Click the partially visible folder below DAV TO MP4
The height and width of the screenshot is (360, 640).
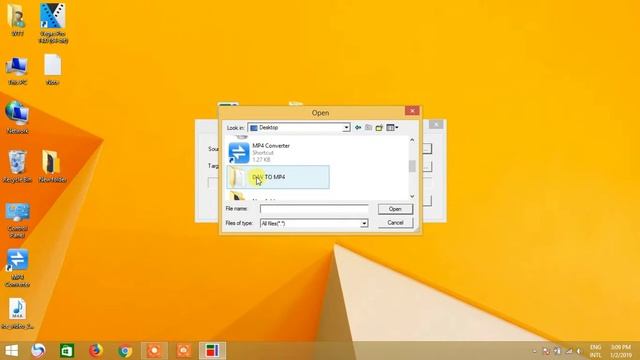[237, 196]
